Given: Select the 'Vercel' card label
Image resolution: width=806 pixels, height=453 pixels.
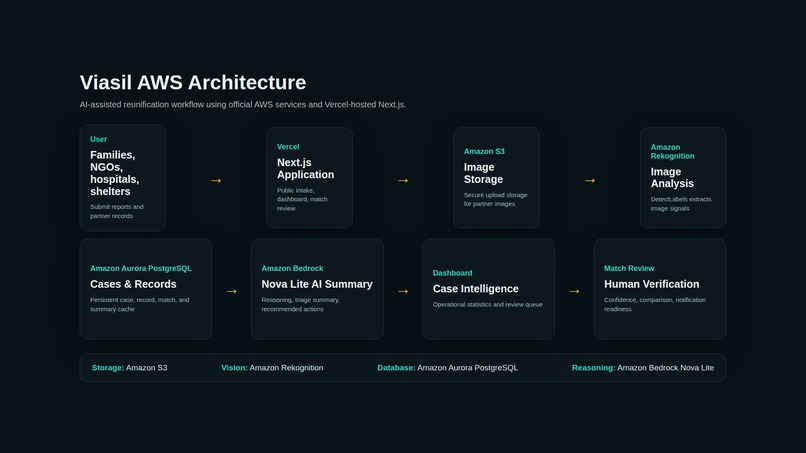Looking at the screenshot, I should pyautogui.click(x=288, y=147).
